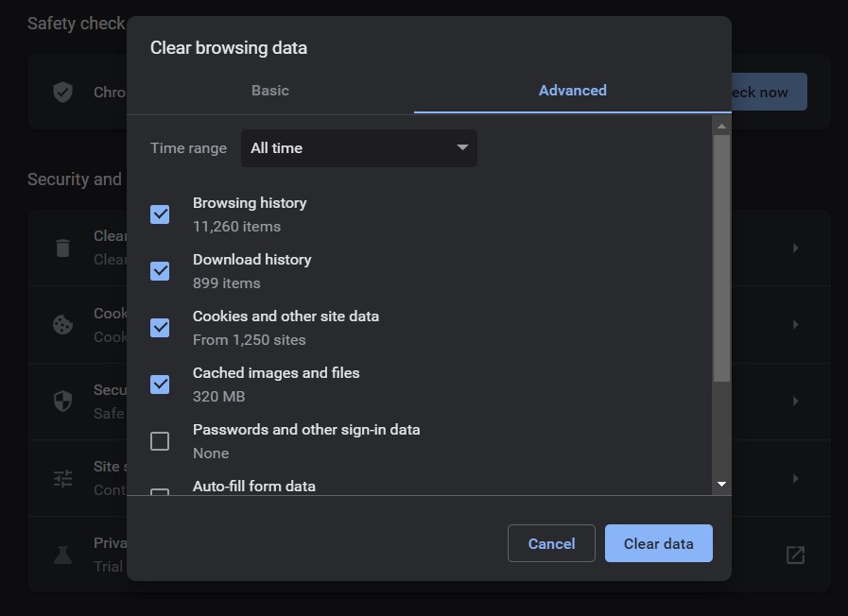Click the Security half-shield icon
The image size is (848, 616).
click(62, 401)
